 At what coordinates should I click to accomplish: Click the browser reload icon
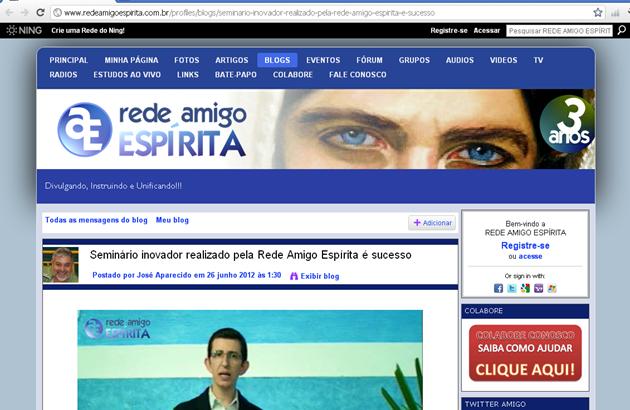tap(41, 12)
